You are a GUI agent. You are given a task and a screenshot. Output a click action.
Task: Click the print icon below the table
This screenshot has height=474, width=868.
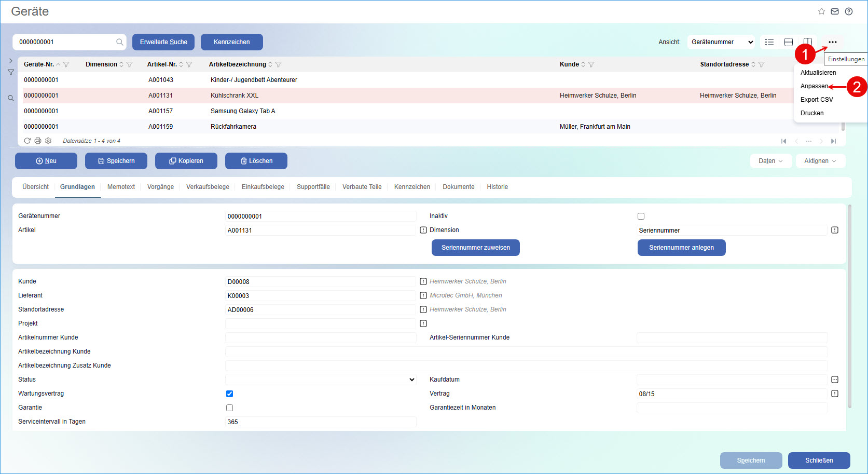pyautogui.click(x=38, y=141)
